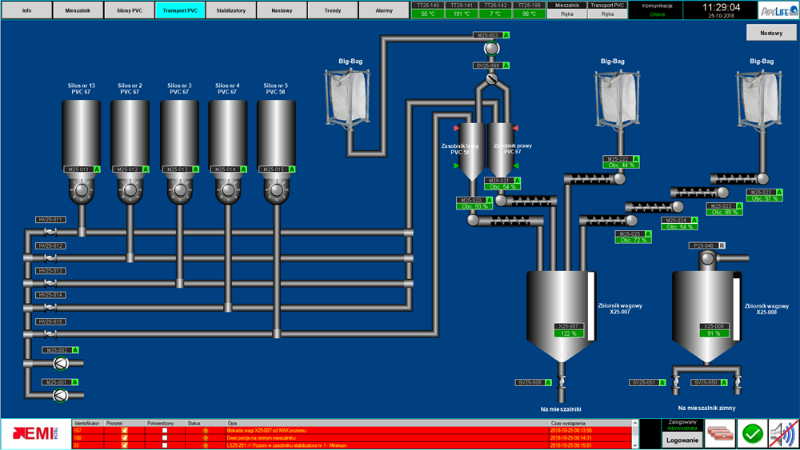Open alarm list icon beside Logowanie
Screen dimensions: 800x450
pyautogui.click(x=719, y=432)
